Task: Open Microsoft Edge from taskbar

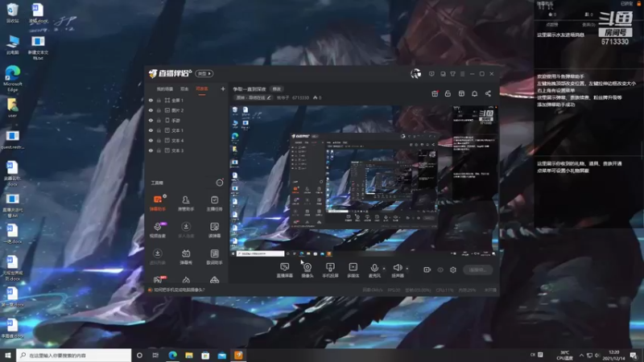Action: (x=172, y=355)
